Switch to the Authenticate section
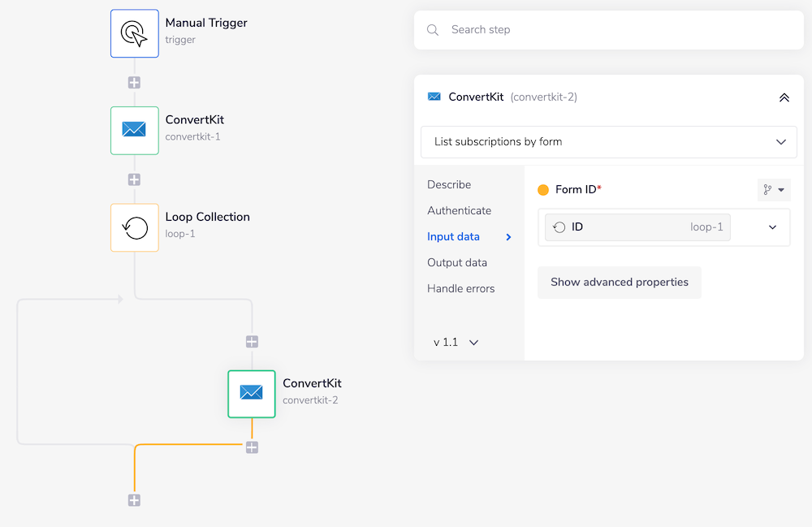This screenshot has height=527, width=812. coord(459,210)
